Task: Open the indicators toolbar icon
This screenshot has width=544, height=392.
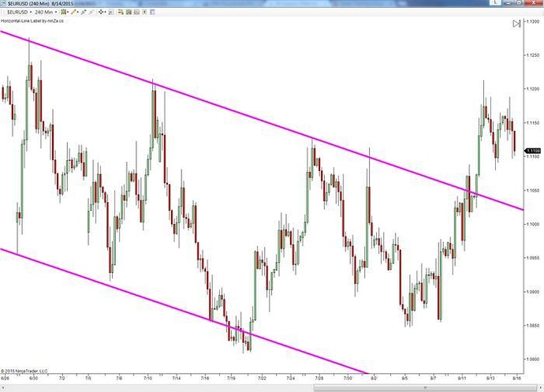Action: pyautogui.click(x=129, y=12)
